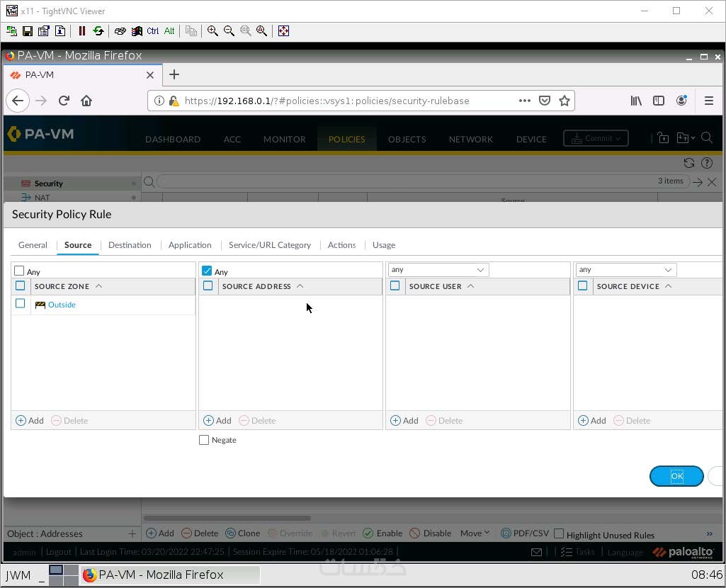Request VNC screen refresh green arrows icon
The height and width of the screenshot is (588, 726).
[x=98, y=31]
